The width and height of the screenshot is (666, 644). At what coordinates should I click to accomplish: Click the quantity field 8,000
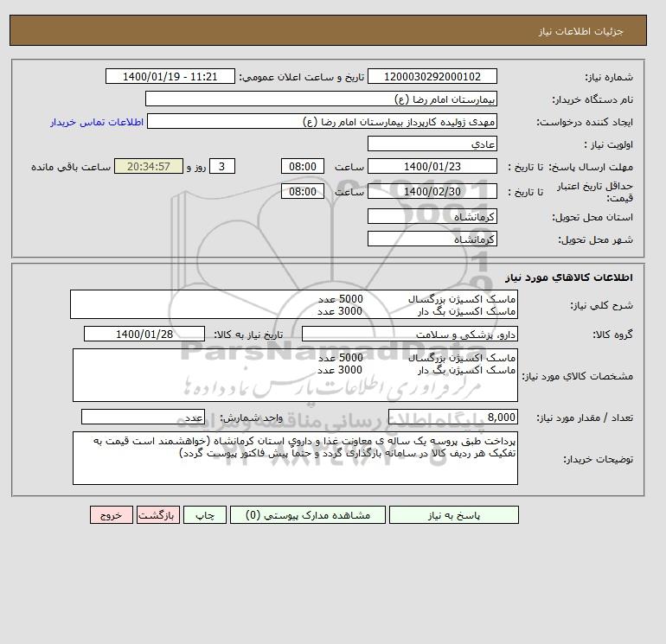[x=452, y=417]
